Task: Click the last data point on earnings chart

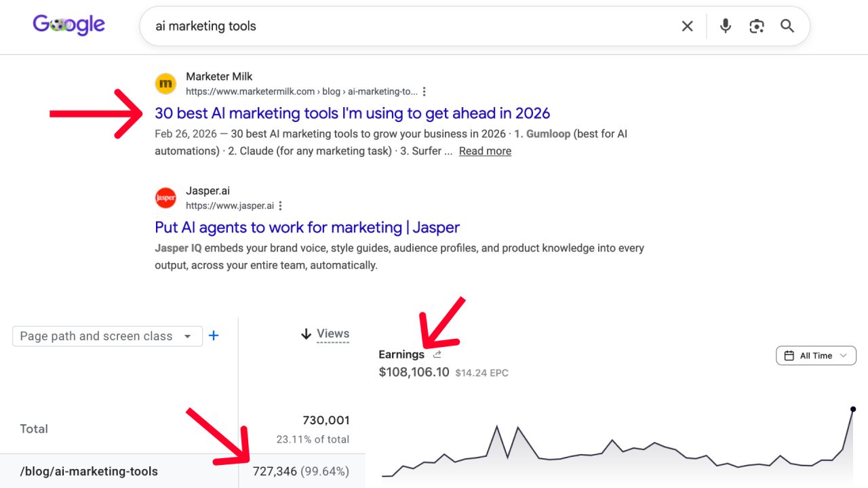Action: point(853,409)
